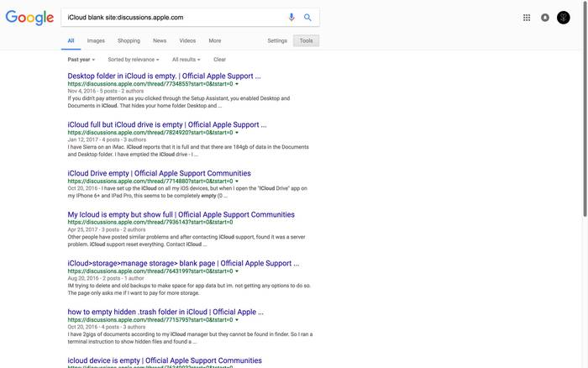Expand the Past year time filter
Image resolution: width=588 pixels, height=368 pixels.
[x=81, y=60]
